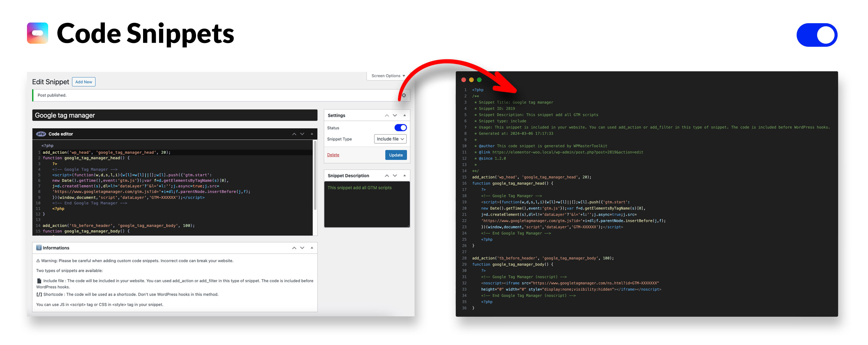Viewport: 868px width, 345px height.
Task: Open the Snippet Type Include file dropdown
Action: pyautogui.click(x=390, y=139)
